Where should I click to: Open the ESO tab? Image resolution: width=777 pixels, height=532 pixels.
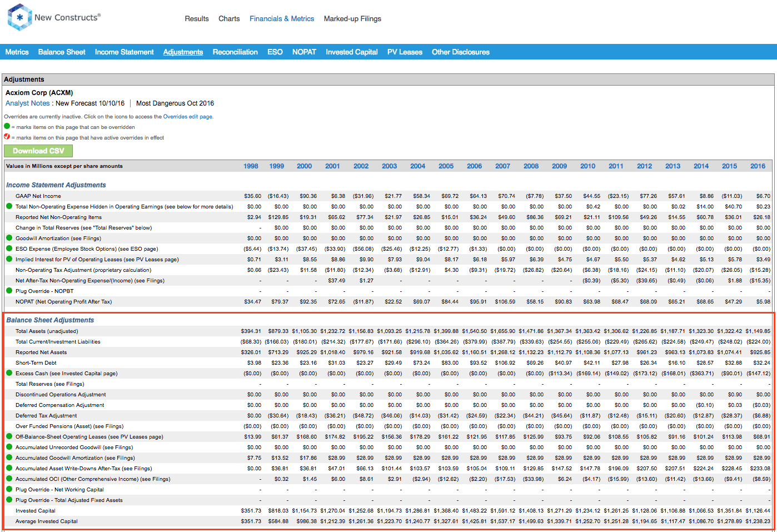(275, 52)
